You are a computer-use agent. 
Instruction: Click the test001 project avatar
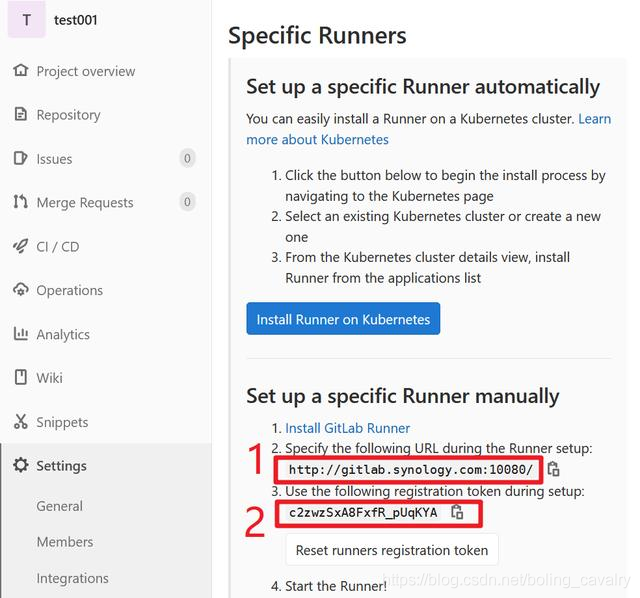pos(27,20)
